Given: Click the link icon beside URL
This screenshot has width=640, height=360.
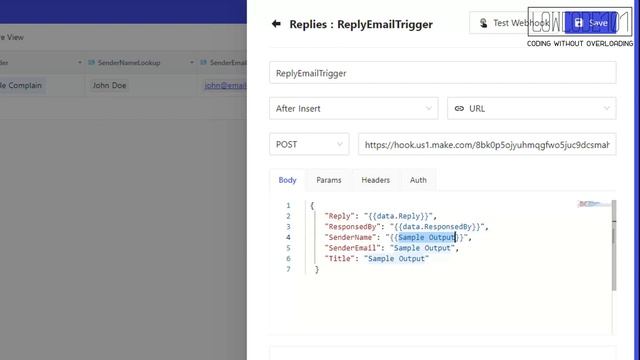Looking at the screenshot, I should (x=459, y=109).
